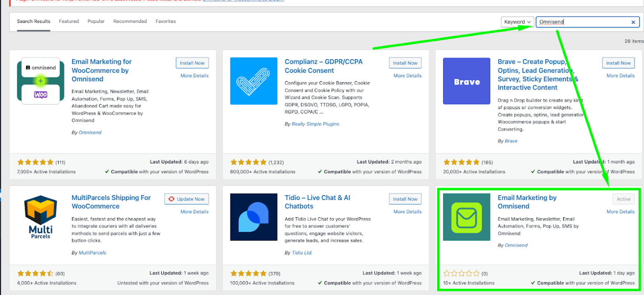The height and width of the screenshot is (295, 644).
Task: Open More Details for Complianz plugin
Action: tap(407, 76)
